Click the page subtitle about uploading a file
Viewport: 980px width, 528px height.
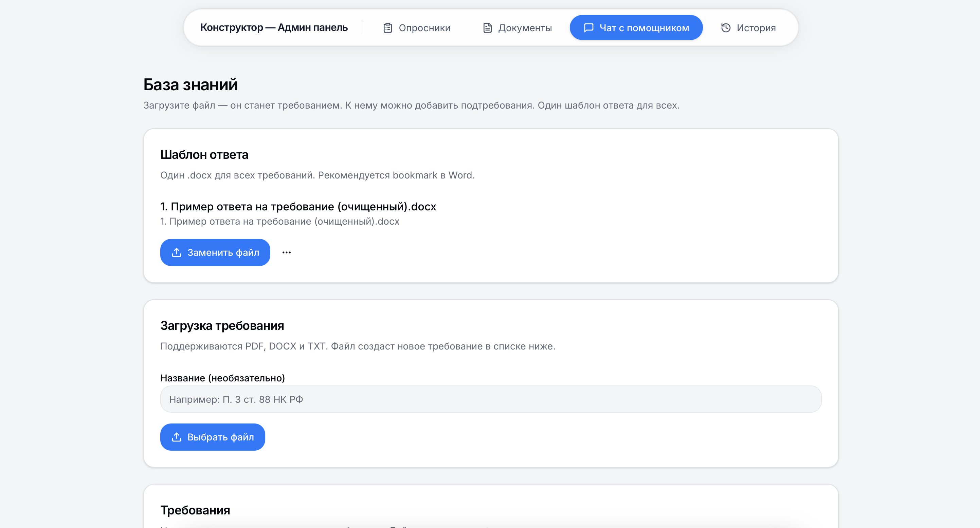(x=411, y=105)
